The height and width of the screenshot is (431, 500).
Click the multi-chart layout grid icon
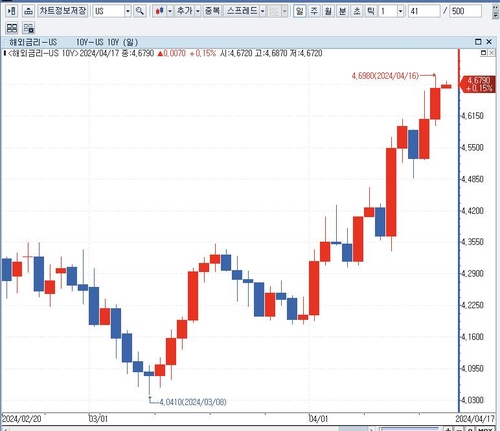(x=12, y=28)
